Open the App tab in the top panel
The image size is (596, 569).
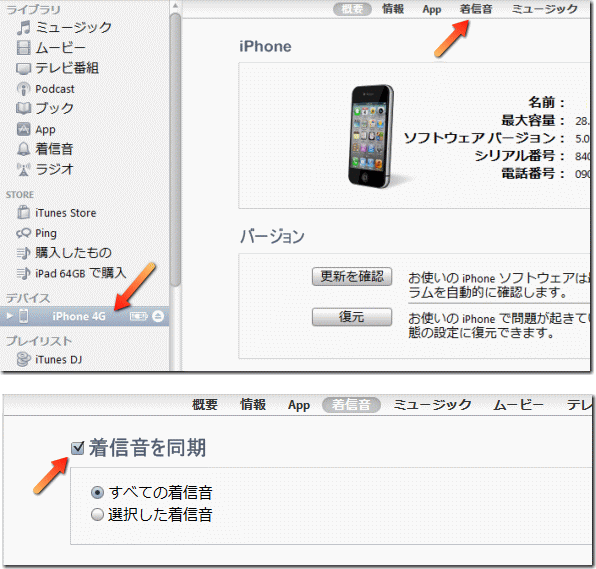432,9
